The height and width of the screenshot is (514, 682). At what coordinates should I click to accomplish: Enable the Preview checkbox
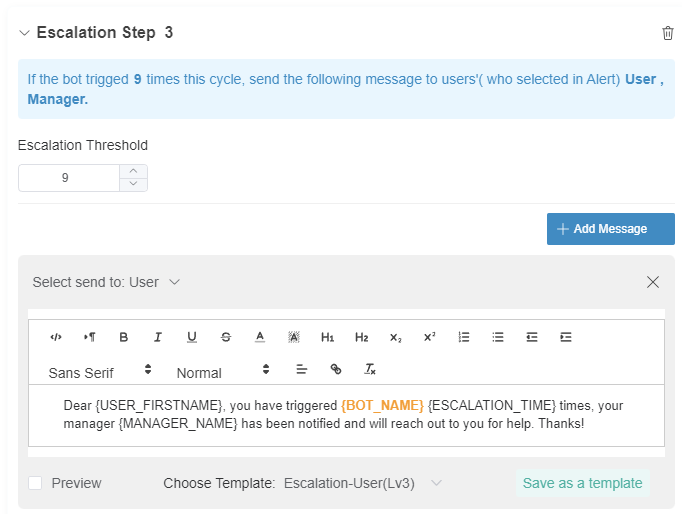pos(35,483)
